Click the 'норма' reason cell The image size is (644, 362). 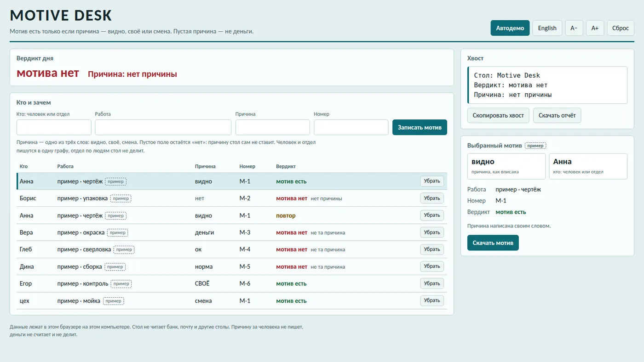coord(204,266)
